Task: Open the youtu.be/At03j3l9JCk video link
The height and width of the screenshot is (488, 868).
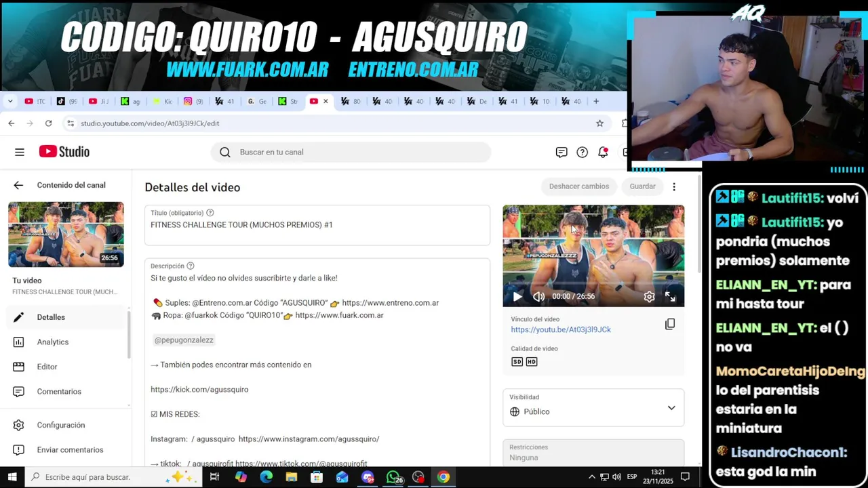Action: pyautogui.click(x=561, y=329)
